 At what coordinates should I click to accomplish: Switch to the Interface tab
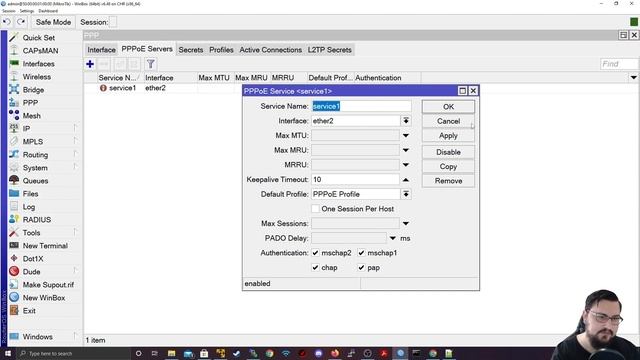(x=101, y=50)
